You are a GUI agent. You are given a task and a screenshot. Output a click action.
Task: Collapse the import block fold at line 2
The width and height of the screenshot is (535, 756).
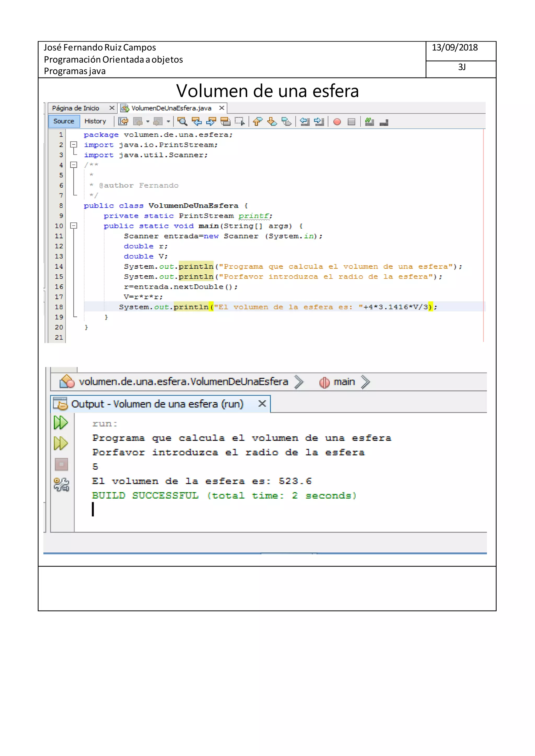pos(74,145)
